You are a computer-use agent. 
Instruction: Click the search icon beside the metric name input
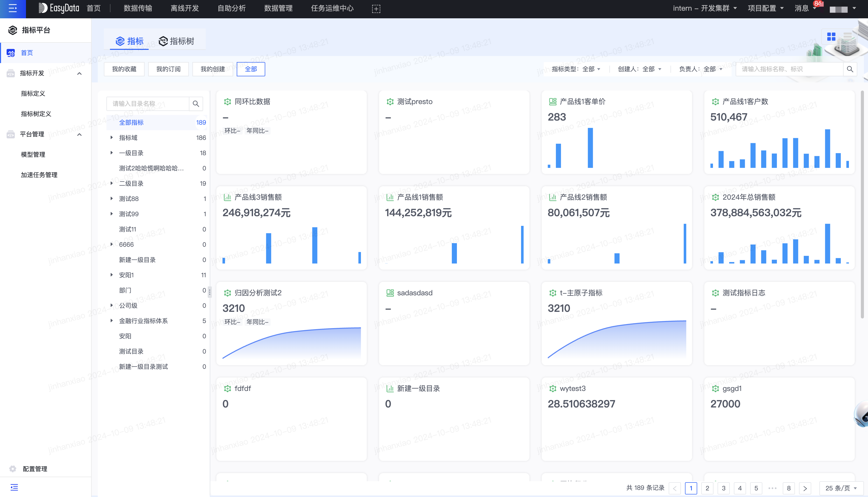pyautogui.click(x=850, y=69)
